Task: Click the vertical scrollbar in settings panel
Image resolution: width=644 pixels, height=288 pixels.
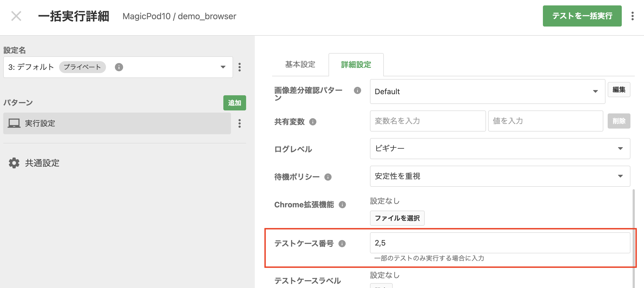Action: 633,238
